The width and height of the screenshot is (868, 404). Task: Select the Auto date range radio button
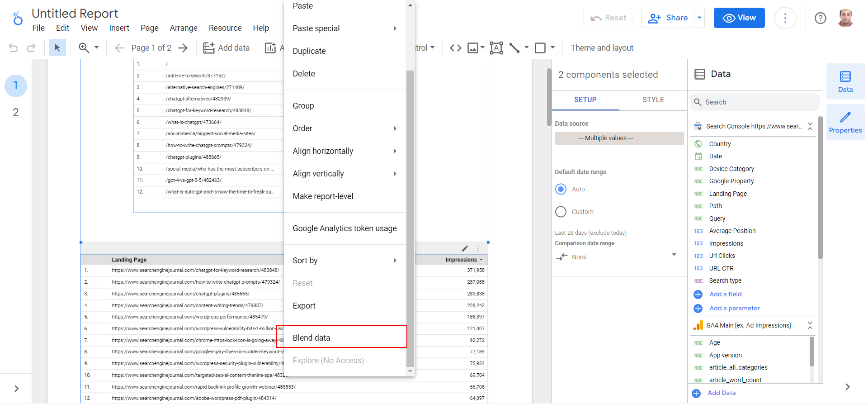(x=561, y=189)
